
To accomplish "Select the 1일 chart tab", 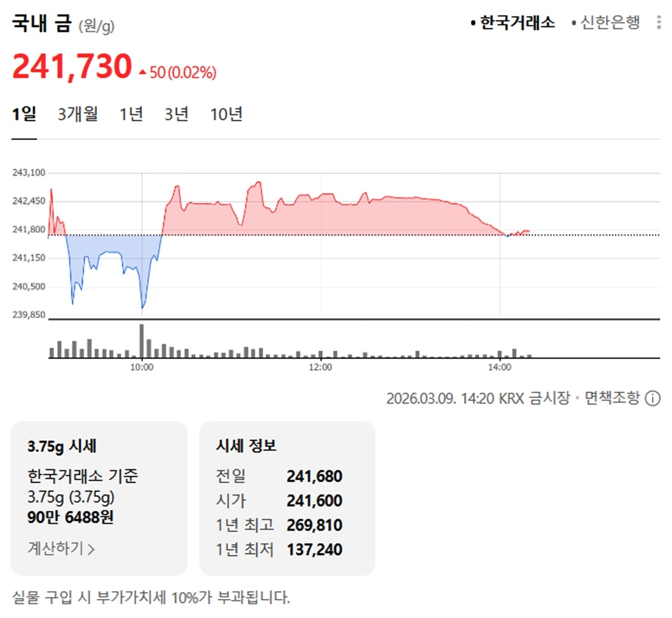I will click(24, 114).
